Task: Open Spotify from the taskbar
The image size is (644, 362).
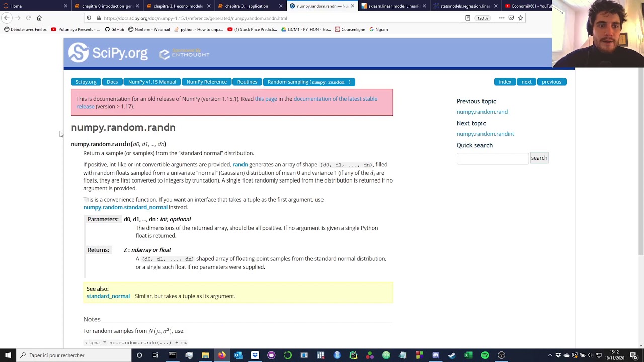Action: click(x=485, y=355)
